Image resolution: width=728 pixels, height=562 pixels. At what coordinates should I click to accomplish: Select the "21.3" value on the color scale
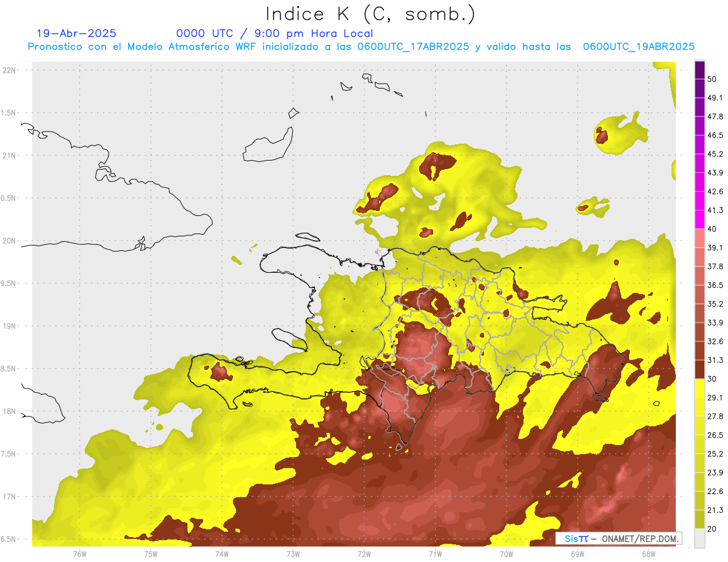pos(715,510)
